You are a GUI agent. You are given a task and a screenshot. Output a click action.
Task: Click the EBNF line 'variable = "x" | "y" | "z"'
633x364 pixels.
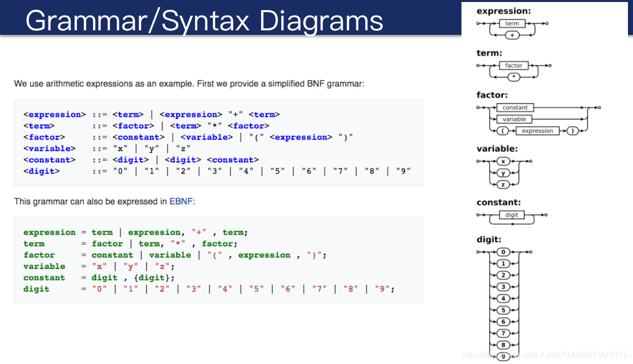pos(99,266)
